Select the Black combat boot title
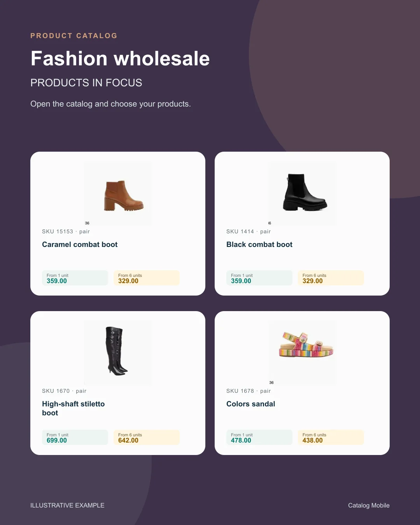 pyautogui.click(x=259, y=245)
